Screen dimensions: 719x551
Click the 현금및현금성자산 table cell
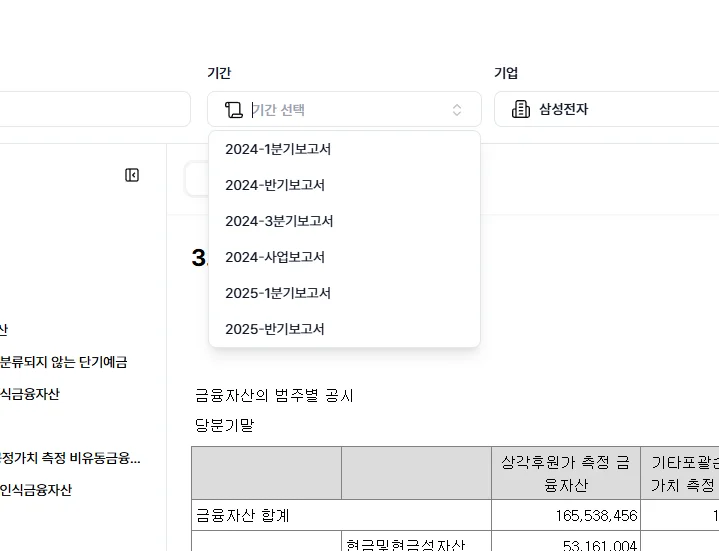point(405,545)
